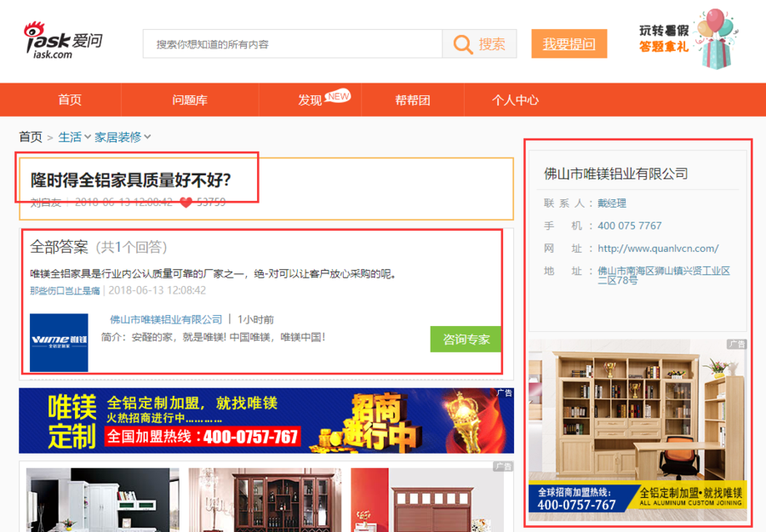Click the 全国加盟热线 400-0757-767 red label
Screen dimensions: 766x532
(x=203, y=436)
